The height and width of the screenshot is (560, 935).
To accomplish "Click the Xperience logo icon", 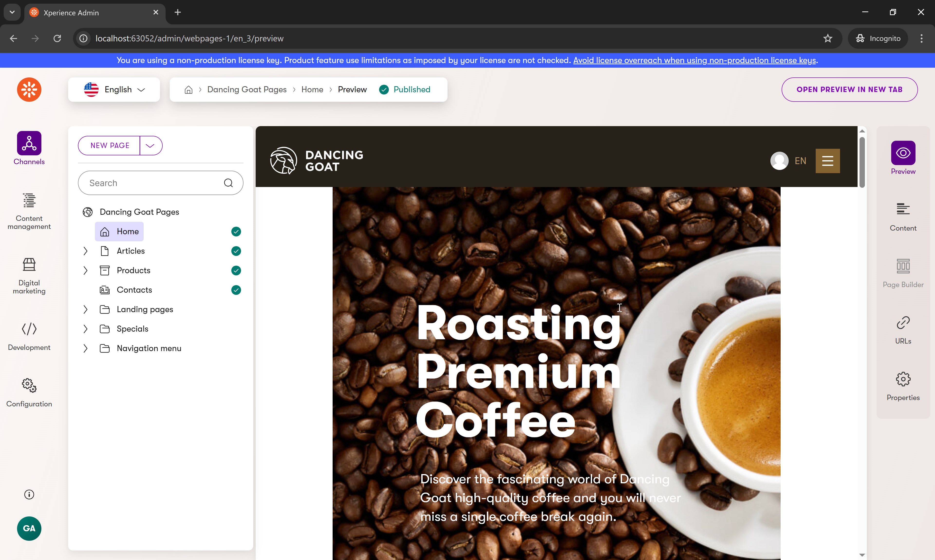I will point(29,89).
